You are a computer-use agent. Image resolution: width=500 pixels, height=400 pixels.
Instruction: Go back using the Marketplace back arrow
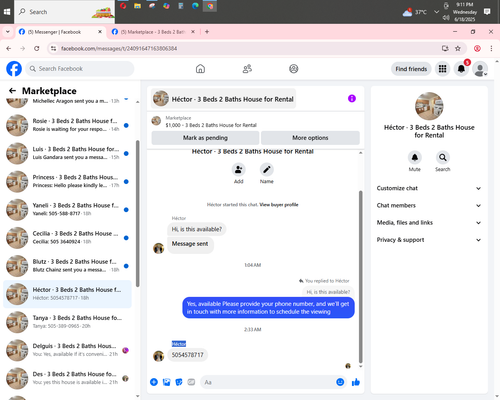[x=12, y=91]
